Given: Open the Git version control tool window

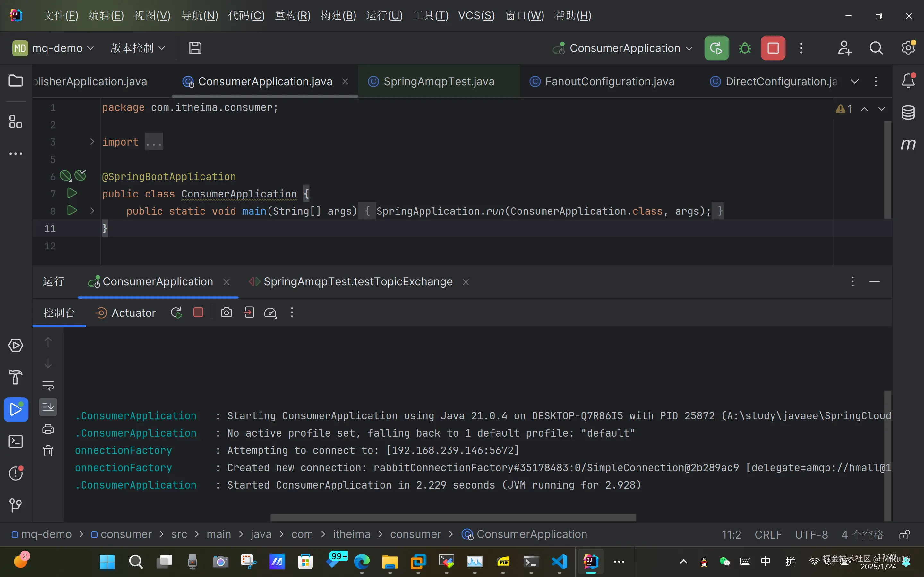Looking at the screenshot, I should coord(15,505).
